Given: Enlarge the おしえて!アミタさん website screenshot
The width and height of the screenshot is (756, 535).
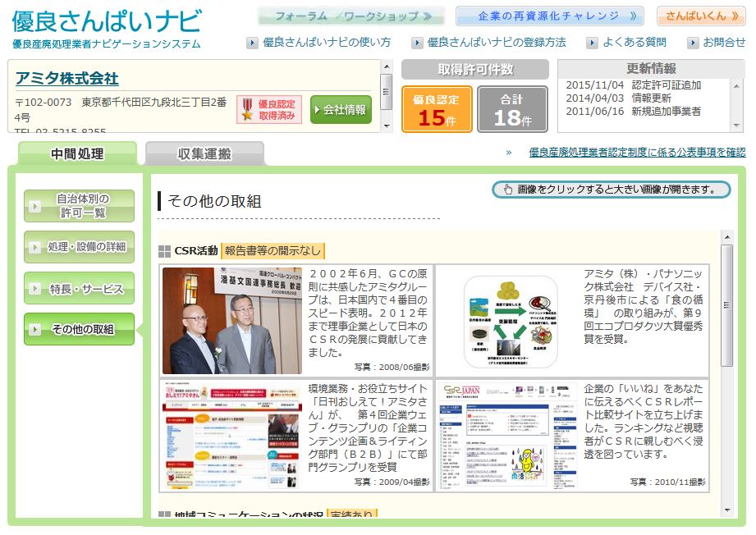Looking at the screenshot, I should [x=232, y=436].
